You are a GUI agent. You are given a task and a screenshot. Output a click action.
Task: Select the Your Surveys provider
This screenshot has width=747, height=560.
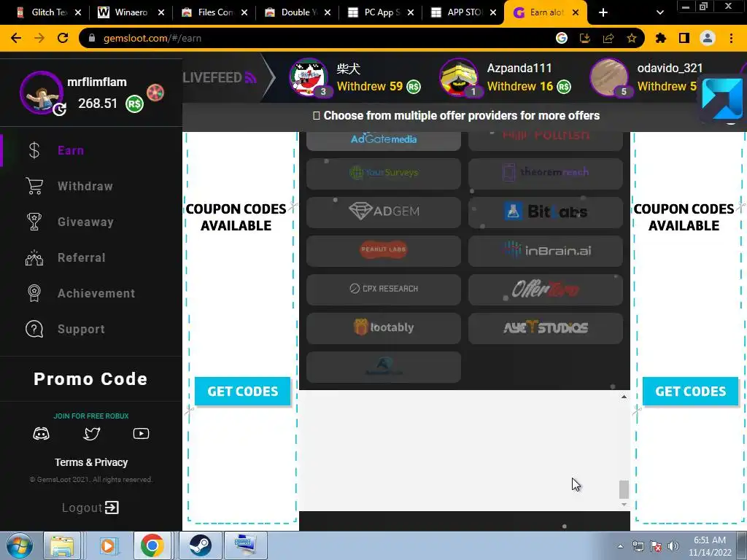tap(384, 174)
